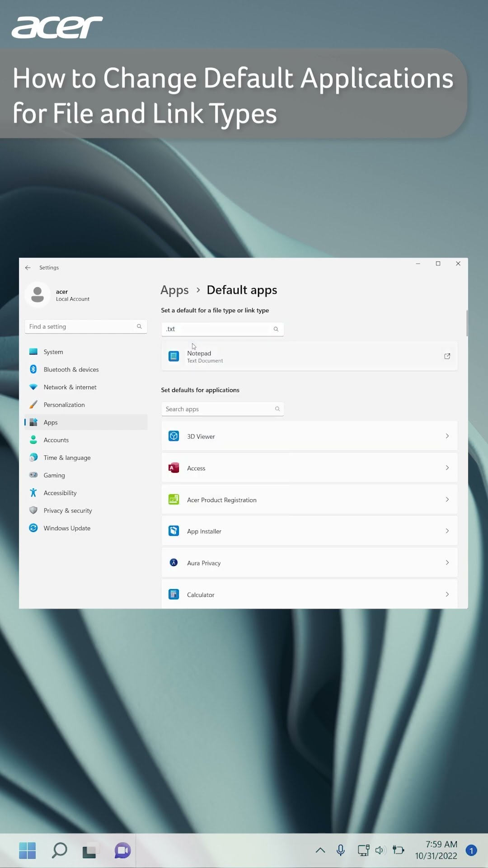This screenshot has height=868, width=488.
Task: Focus the Search apps field
Action: 223,409
